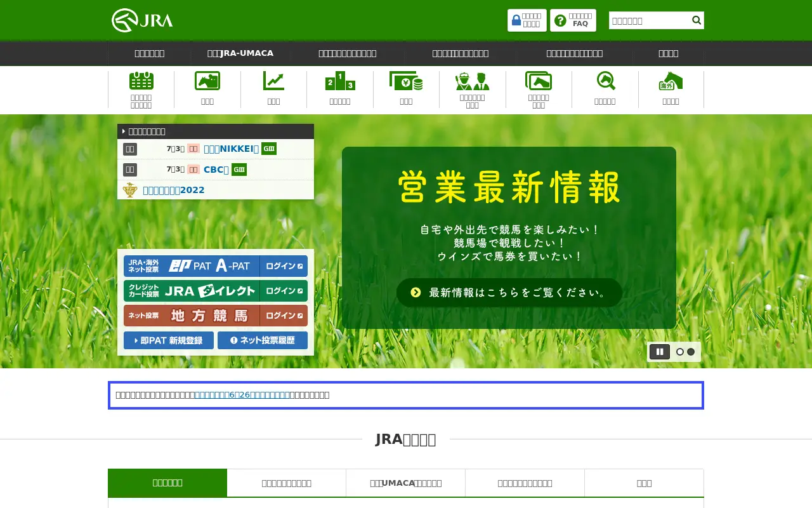Expand the dark race list header arrow
Screen dimensions: 812x508
124,131
